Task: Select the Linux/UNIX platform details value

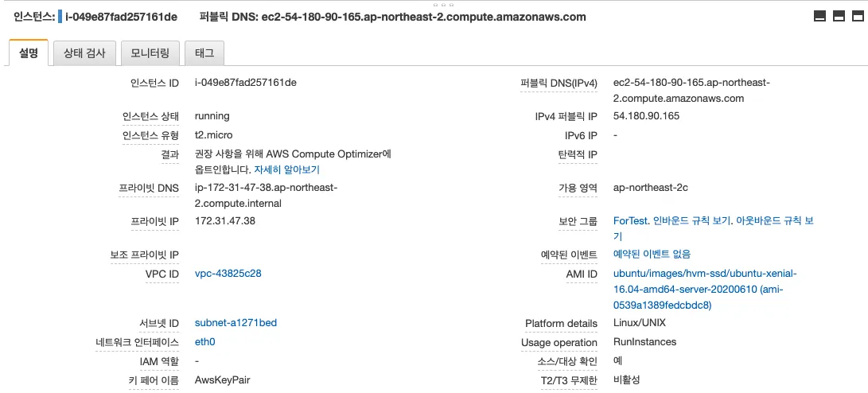Action: (640, 323)
